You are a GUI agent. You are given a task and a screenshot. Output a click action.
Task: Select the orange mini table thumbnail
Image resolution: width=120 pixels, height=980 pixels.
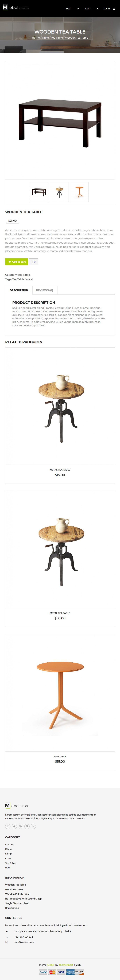pos(79,192)
